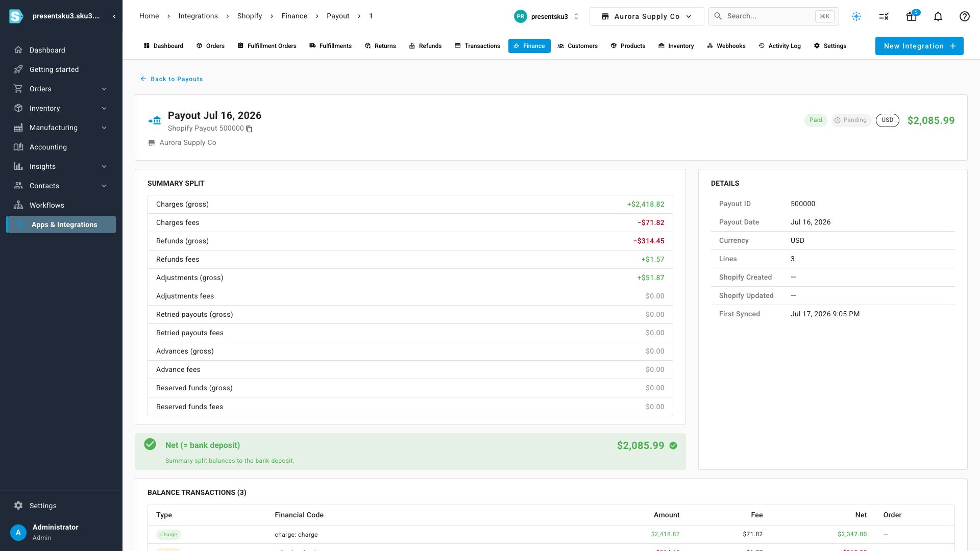Navigate to Integrations breadcrumb
The height and width of the screenshot is (551, 980).
(198, 16)
